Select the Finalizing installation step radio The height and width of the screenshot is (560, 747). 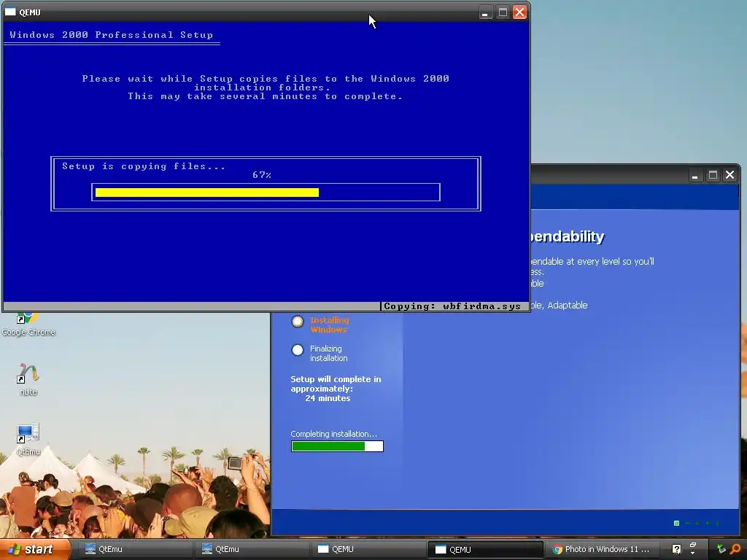(x=298, y=350)
